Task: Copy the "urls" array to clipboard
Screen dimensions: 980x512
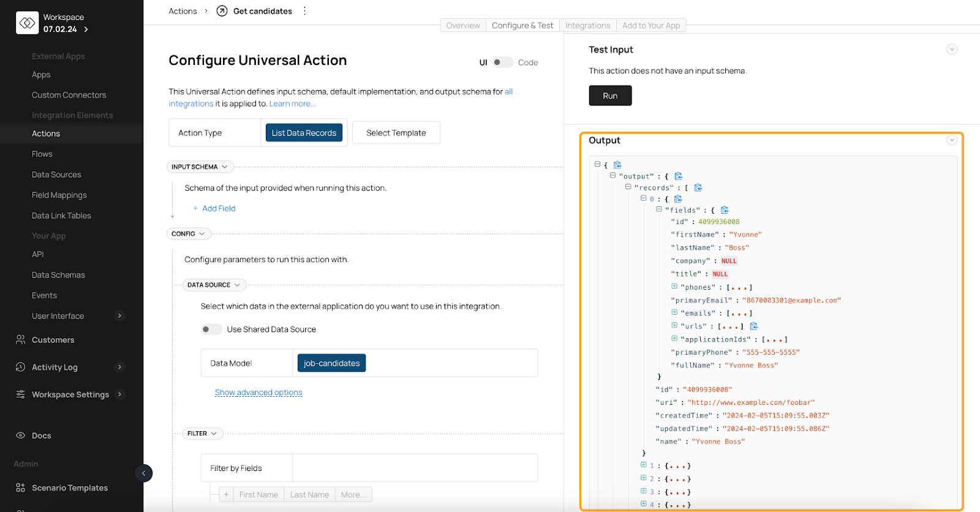Action: pyautogui.click(x=754, y=326)
